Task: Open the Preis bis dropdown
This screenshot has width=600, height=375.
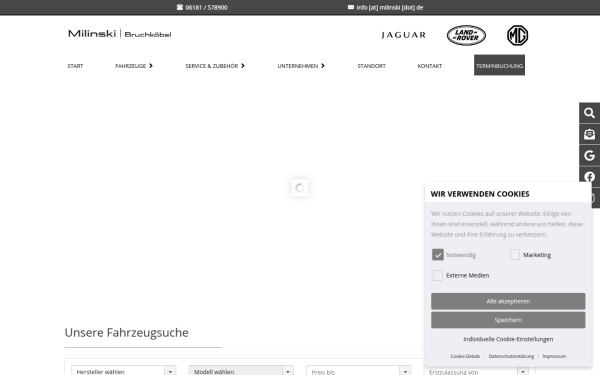Action: tap(359, 371)
